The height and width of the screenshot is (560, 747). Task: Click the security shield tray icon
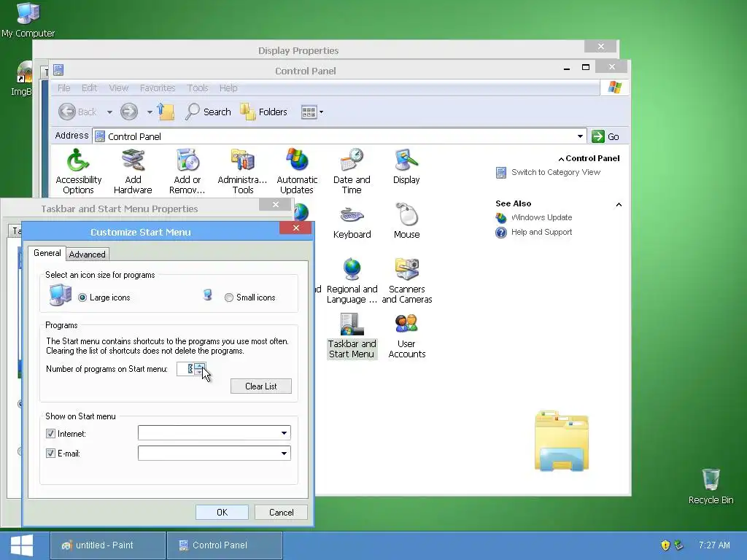665,545
